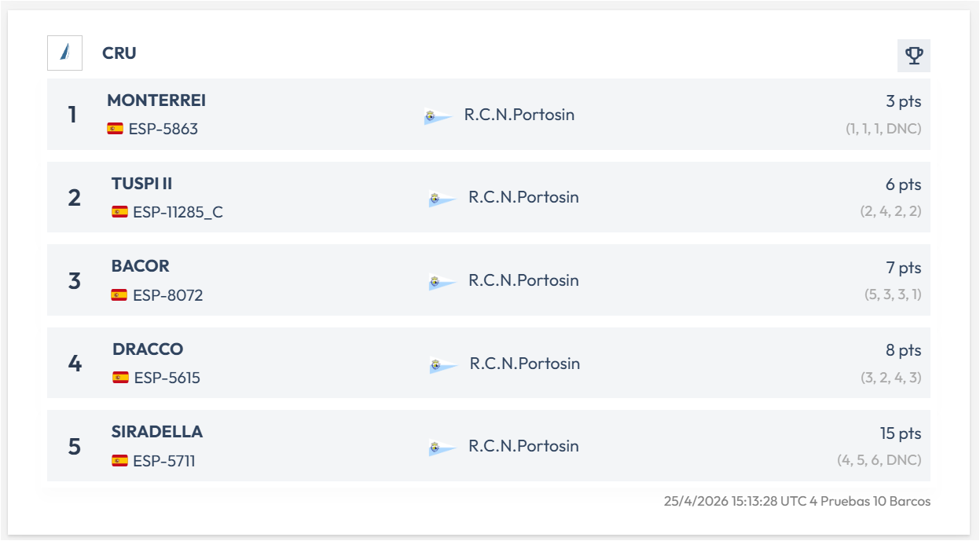Click the club pennant icon in MONTERREI row
The height and width of the screenshot is (541, 980).
438,116
